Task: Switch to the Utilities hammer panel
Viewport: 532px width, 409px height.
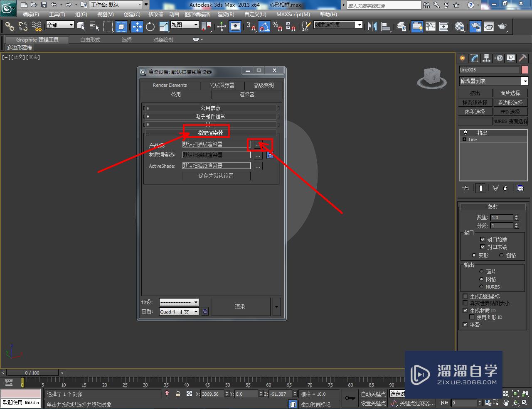Action: pos(523,58)
